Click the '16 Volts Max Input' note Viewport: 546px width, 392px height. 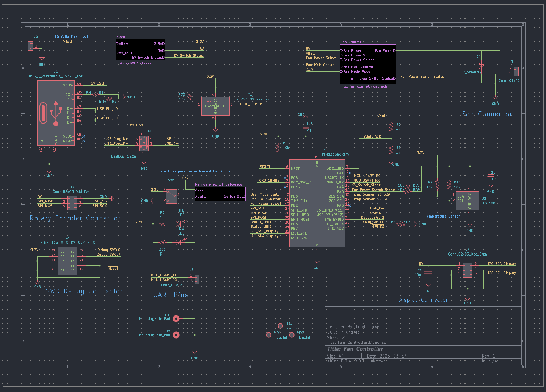(x=71, y=36)
